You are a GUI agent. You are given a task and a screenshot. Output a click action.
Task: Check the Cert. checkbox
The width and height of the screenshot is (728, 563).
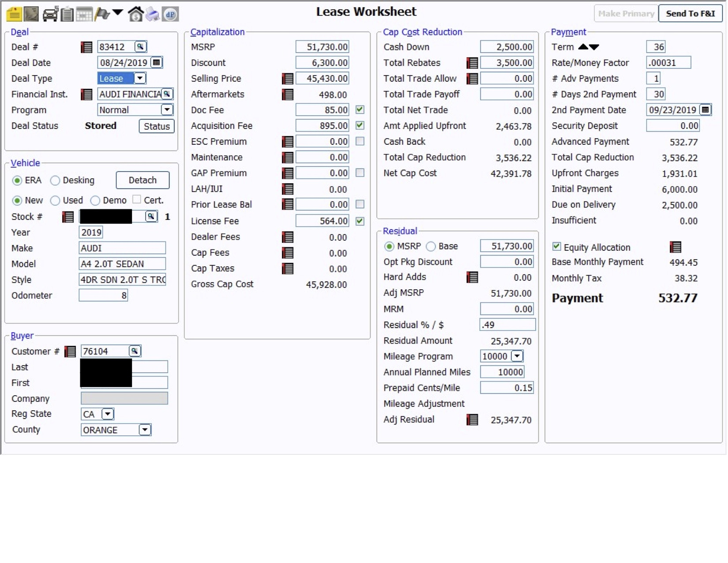pos(137,200)
